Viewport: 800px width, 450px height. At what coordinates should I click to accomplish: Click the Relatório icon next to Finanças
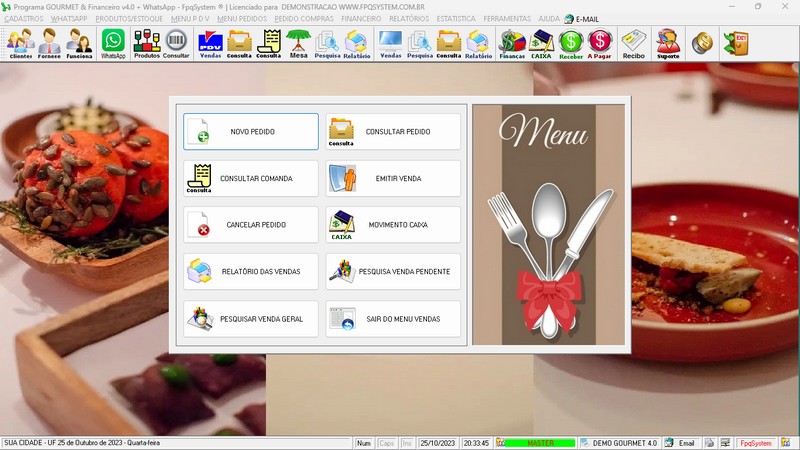478,44
